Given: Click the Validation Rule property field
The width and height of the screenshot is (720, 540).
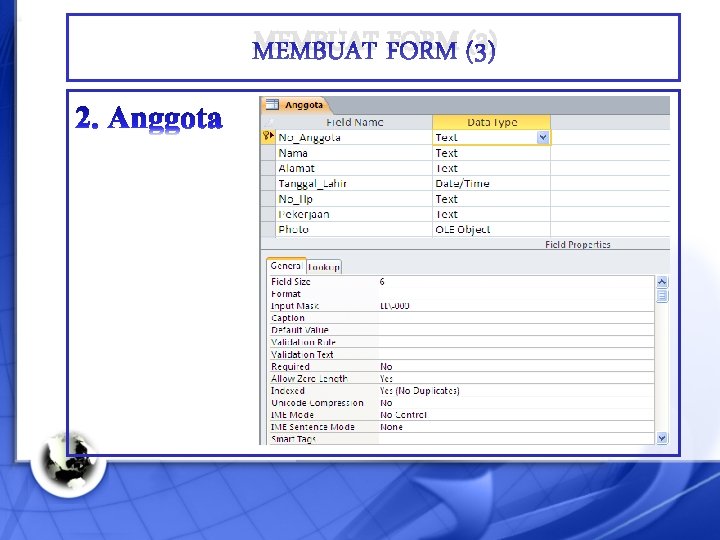Looking at the screenshot, I should (x=516, y=342).
